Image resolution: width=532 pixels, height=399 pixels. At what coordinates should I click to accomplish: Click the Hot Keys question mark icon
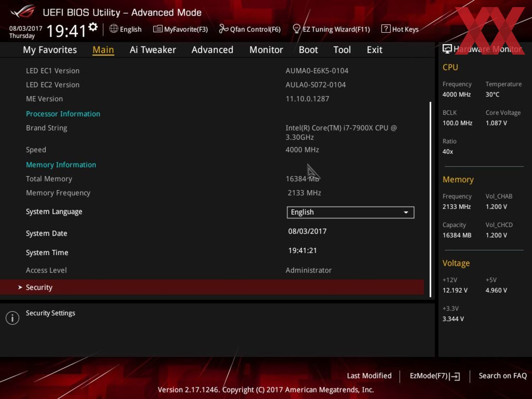click(x=386, y=29)
